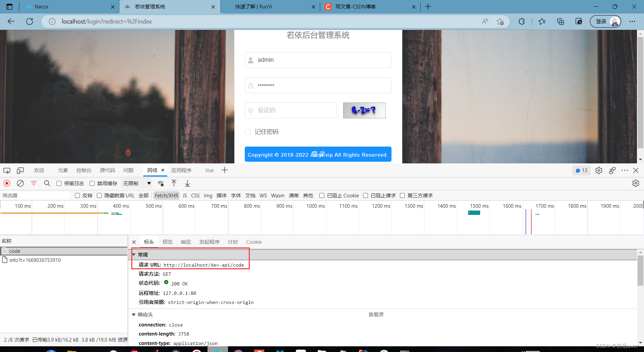Image resolution: width=644 pixels, height=352 pixels.
Task: Close the DevTools panel
Action: (636, 170)
